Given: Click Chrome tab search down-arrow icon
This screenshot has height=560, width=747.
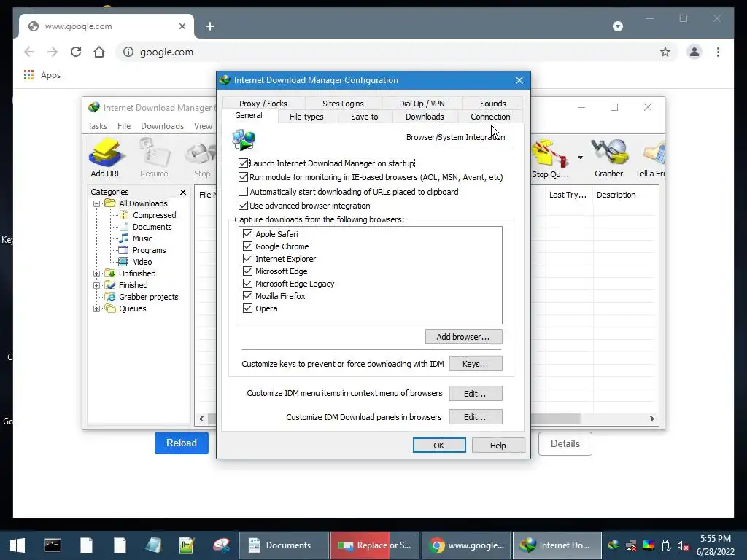Looking at the screenshot, I should tap(617, 26).
